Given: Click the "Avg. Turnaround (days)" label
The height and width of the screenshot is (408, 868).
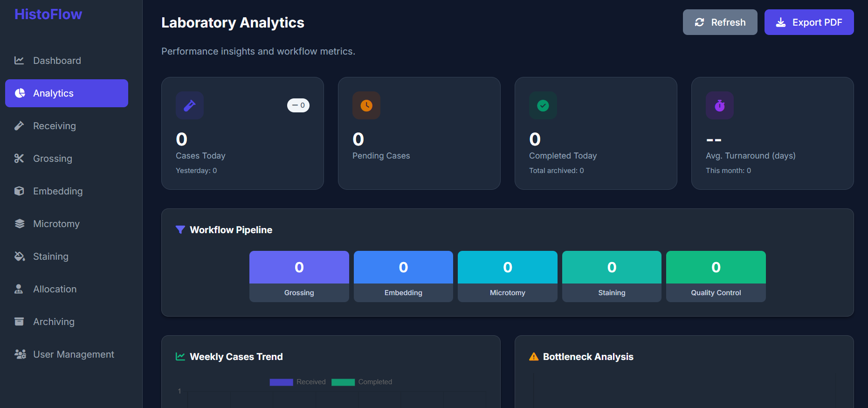Looking at the screenshot, I should pos(751,156).
